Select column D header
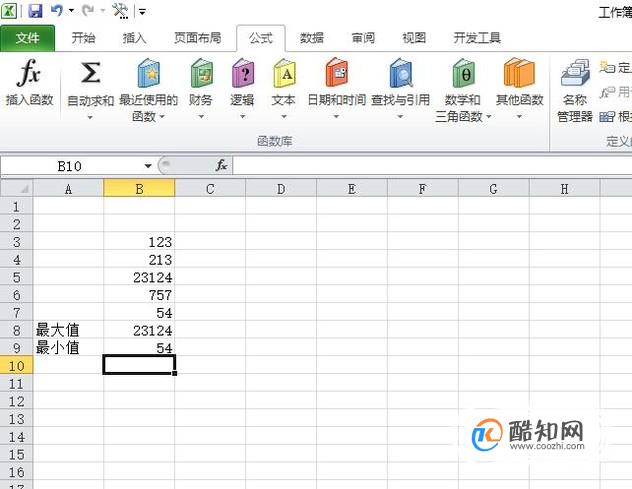Screen dimensions: 632x489 281,188
